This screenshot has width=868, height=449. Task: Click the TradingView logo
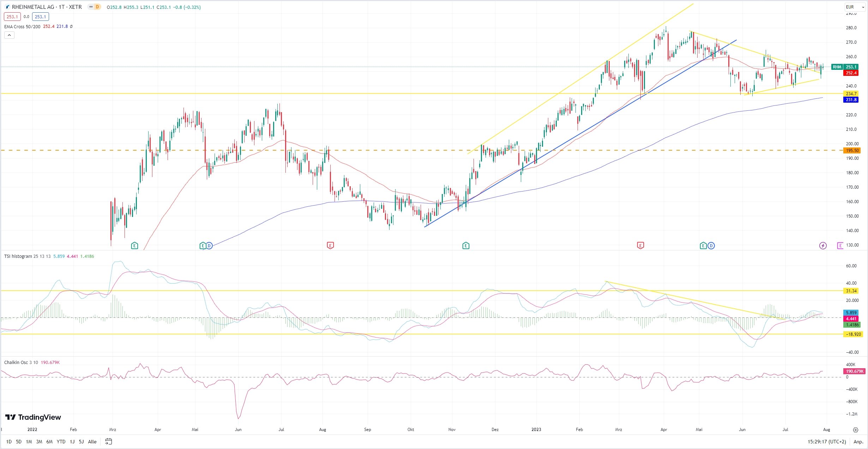pos(33,417)
